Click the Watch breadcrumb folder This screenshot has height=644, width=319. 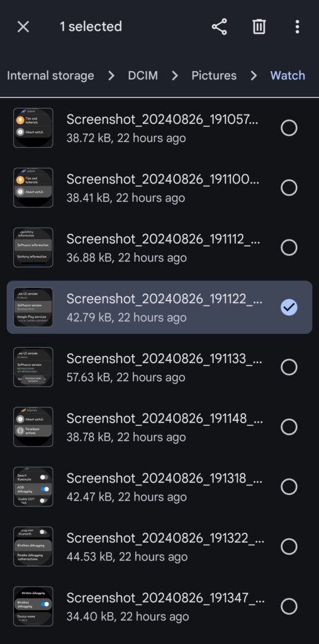pyautogui.click(x=288, y=75)
